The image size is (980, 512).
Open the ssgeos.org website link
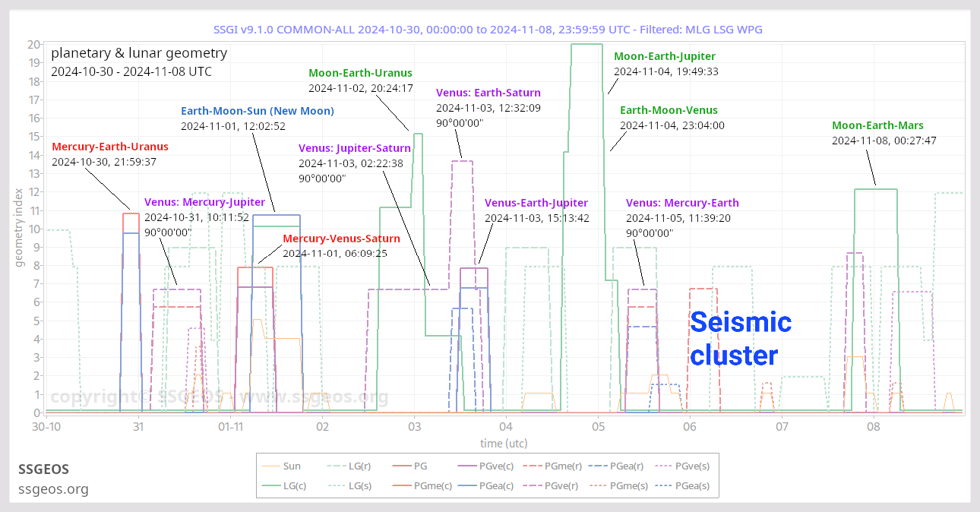tap(53, 490)
